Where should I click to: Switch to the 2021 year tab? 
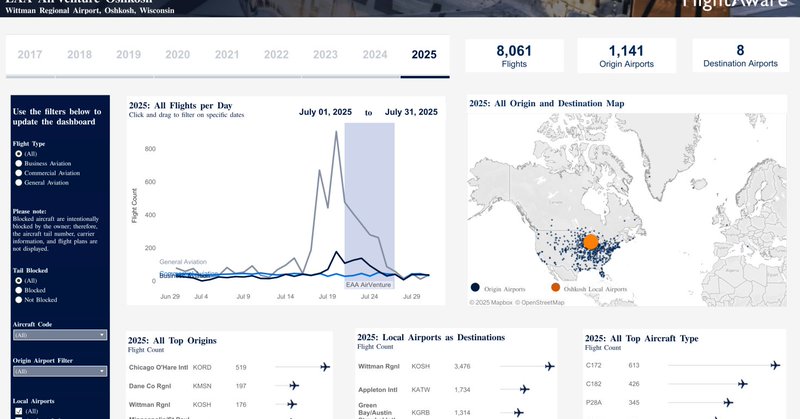click(x=227, y=55)
